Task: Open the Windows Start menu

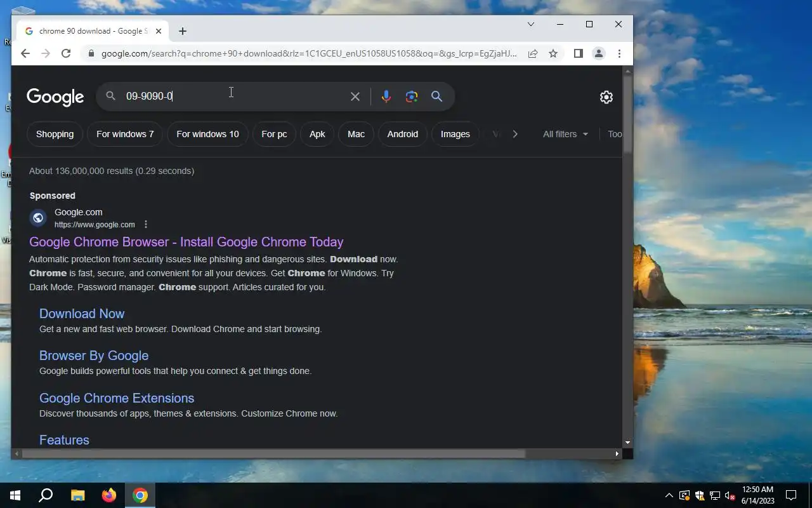Action: tap(15, 495)
